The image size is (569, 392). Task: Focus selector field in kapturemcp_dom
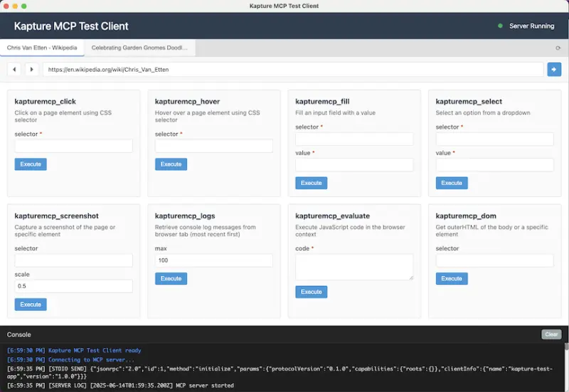(494, 260)
